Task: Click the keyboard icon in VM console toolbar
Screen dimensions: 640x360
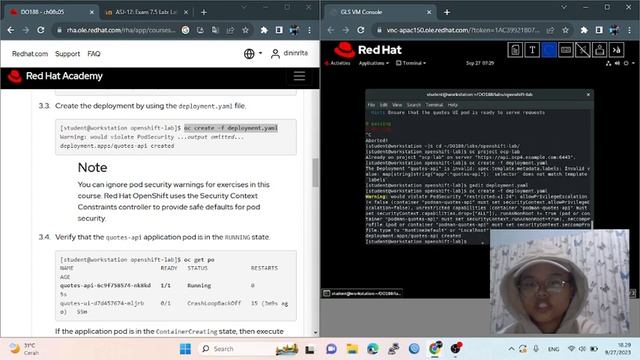Action: click(x=566, y=50)
